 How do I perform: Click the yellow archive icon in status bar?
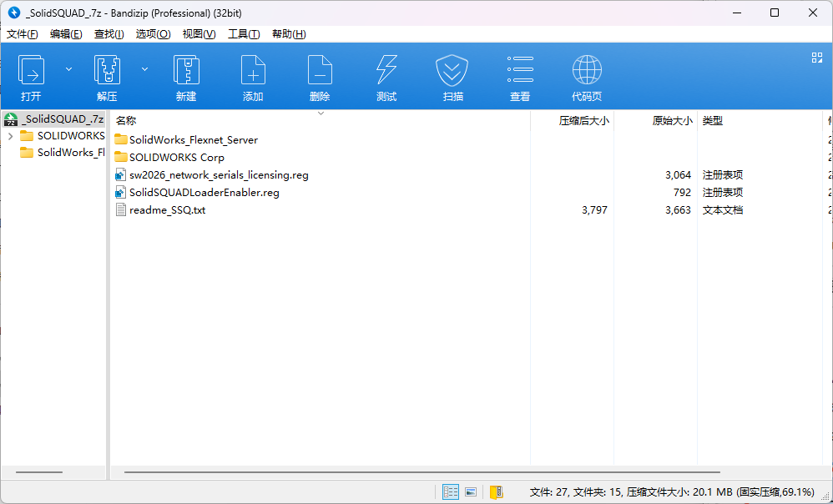coord(497,492)
